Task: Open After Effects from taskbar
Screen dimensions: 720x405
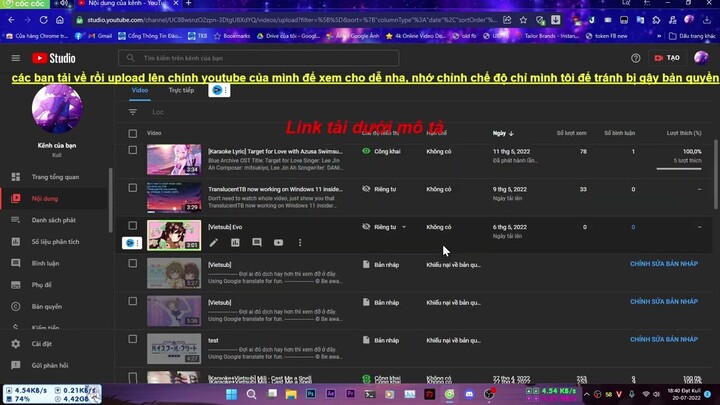Action: pos(331,394)
